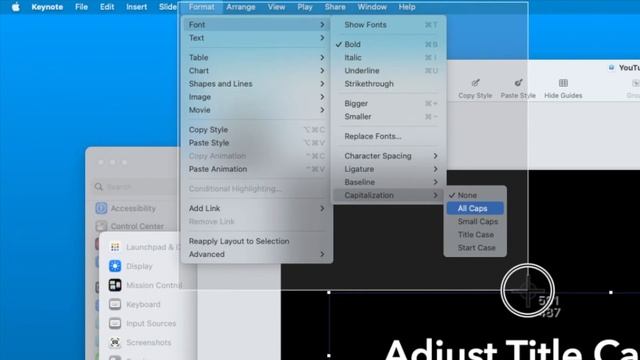
Task: Choose Replace Fonts… menu item
Action: pyautogui.click(x=388, y=136)
